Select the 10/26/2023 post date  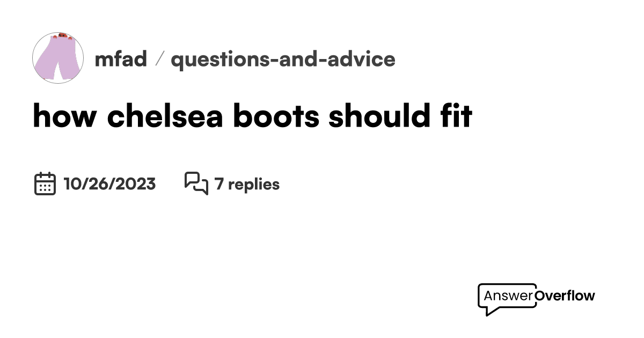click(x=109, y=184)
